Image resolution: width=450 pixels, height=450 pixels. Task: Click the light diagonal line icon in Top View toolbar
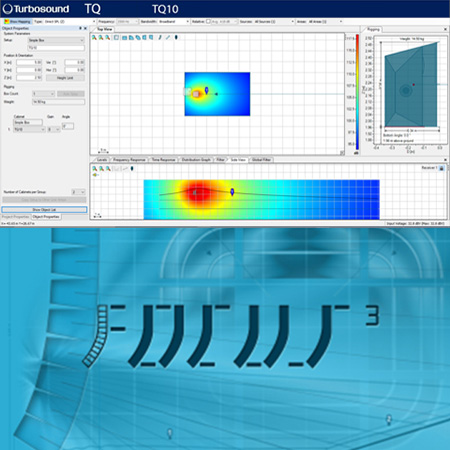click(168, 38)
